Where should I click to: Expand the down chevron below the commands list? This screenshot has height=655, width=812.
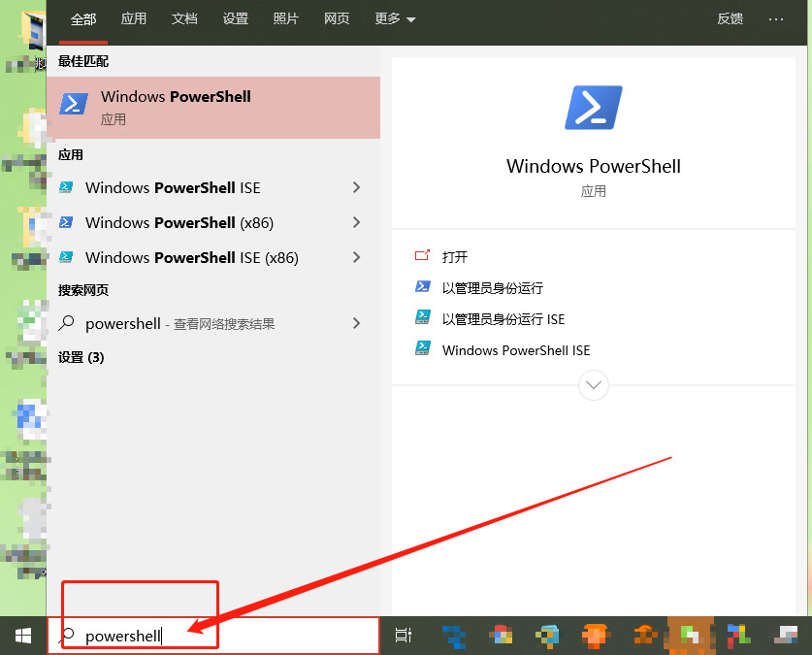pyautogui.click(x=593, y=385)
